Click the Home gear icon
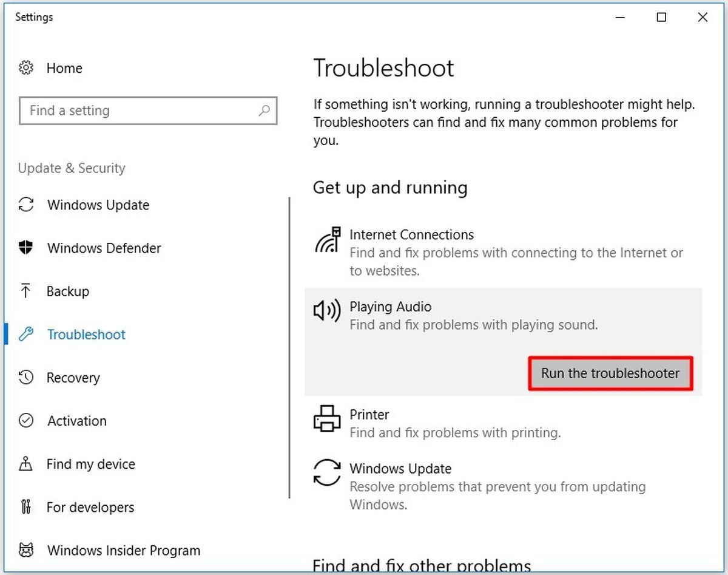 26,68
